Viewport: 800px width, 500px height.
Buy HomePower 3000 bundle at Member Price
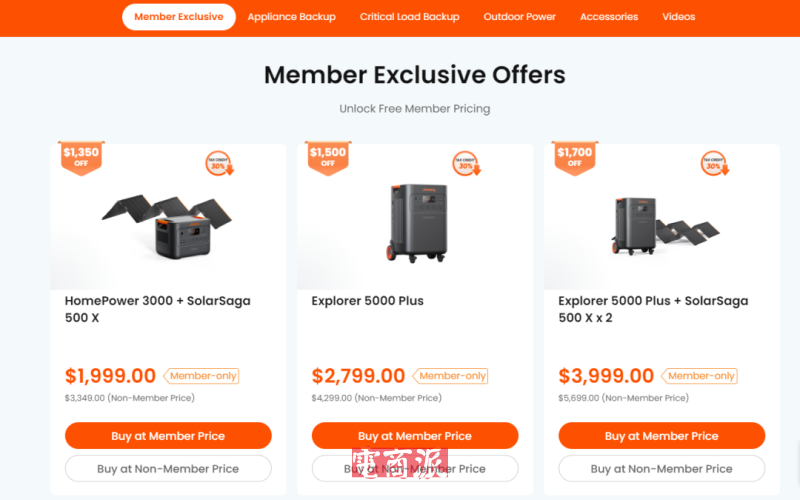tap(168, 436)
